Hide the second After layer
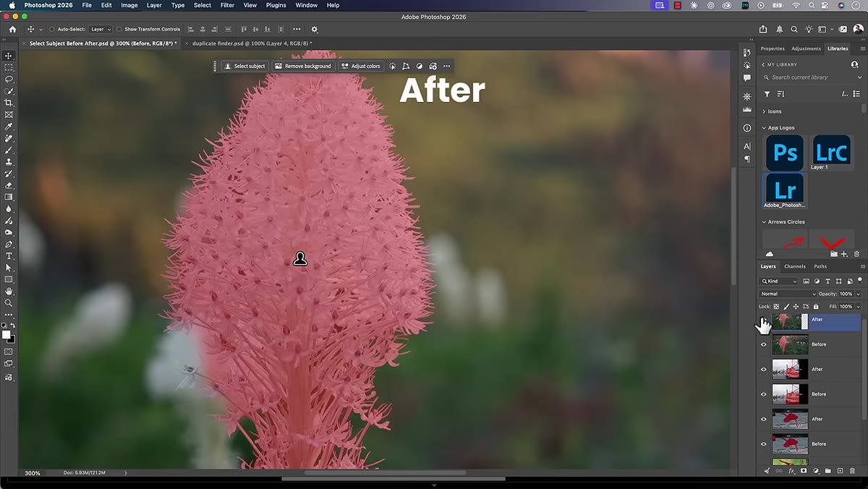 (764, 370)
